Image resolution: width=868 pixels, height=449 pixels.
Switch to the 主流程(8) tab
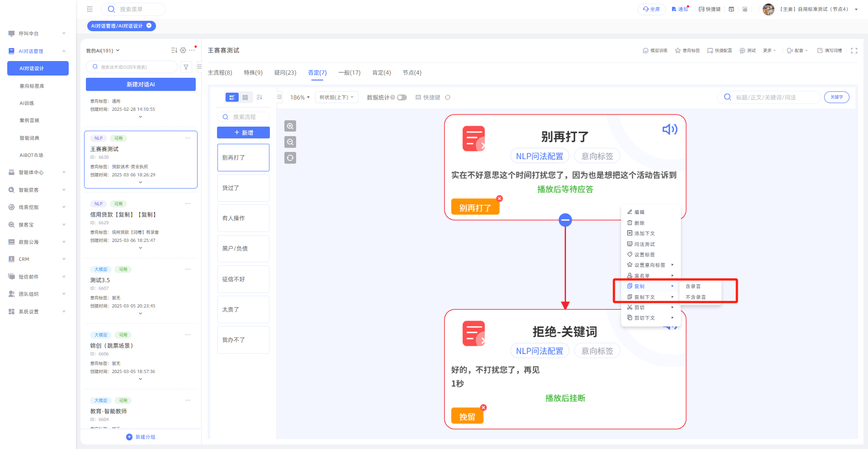tap(220, 73)
